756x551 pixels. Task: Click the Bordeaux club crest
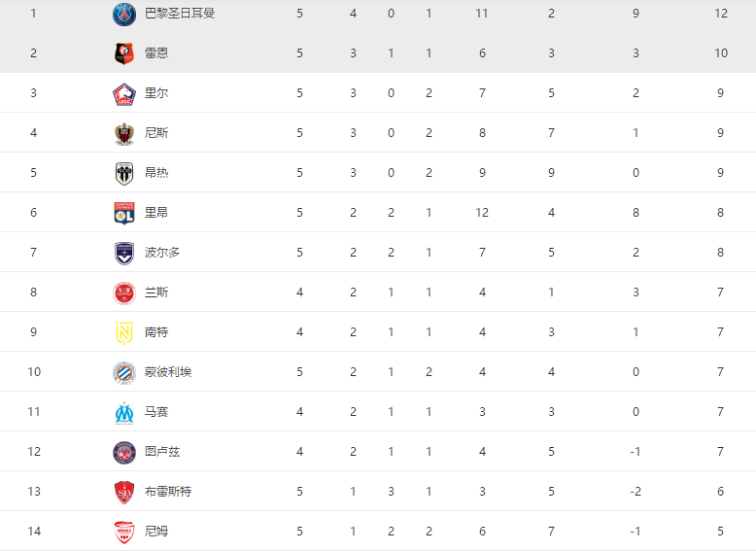click(x=124, y=253)
